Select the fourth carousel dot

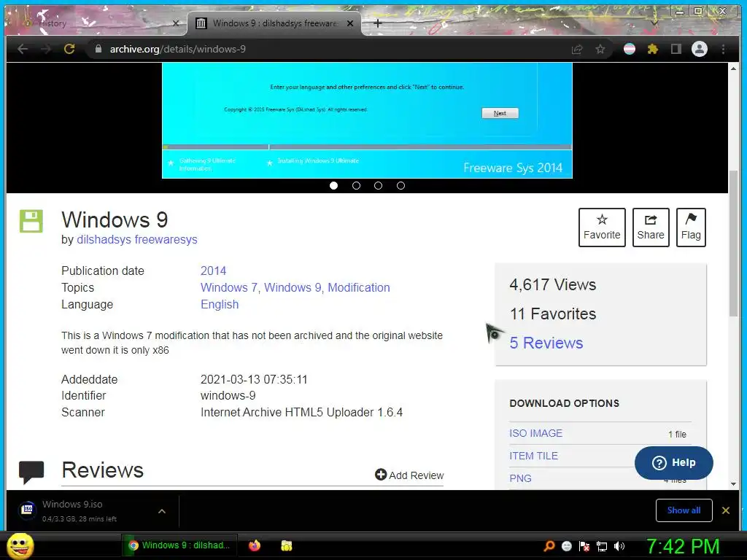point(400,186)
